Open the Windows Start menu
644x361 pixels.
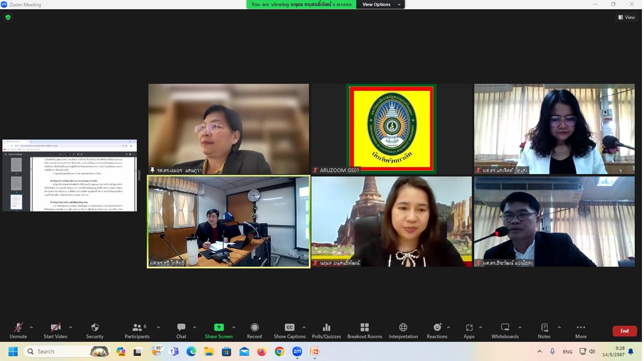point(13,352)
